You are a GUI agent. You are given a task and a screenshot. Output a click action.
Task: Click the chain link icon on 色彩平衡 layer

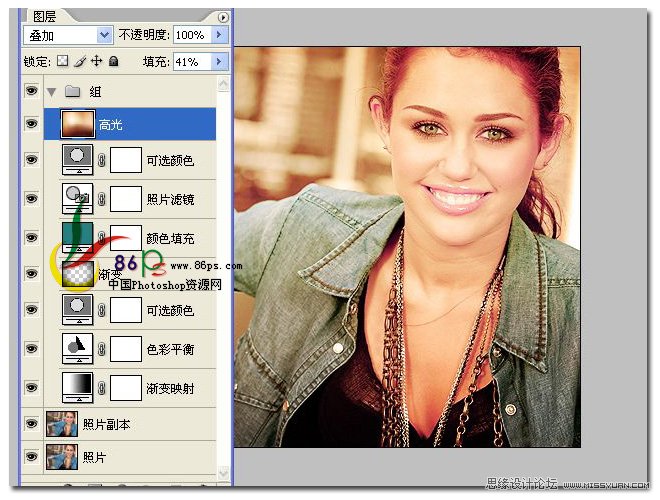click(101, 349)
